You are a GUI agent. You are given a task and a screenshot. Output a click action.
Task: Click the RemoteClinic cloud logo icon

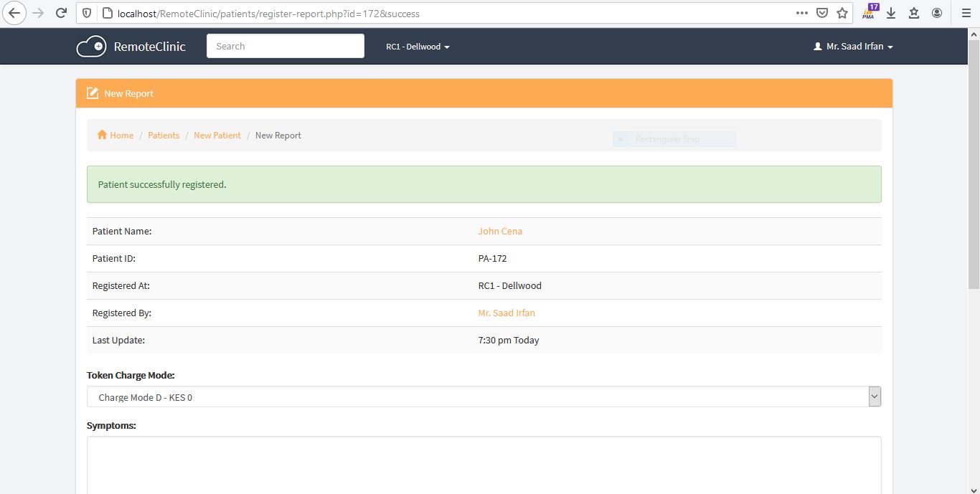click(x=91, y=47)
